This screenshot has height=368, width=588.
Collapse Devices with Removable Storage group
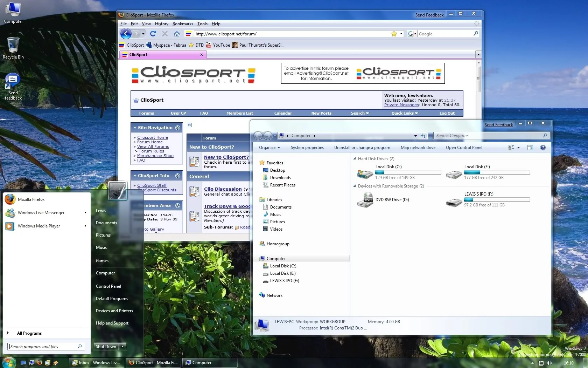click(x=355, y=186)
